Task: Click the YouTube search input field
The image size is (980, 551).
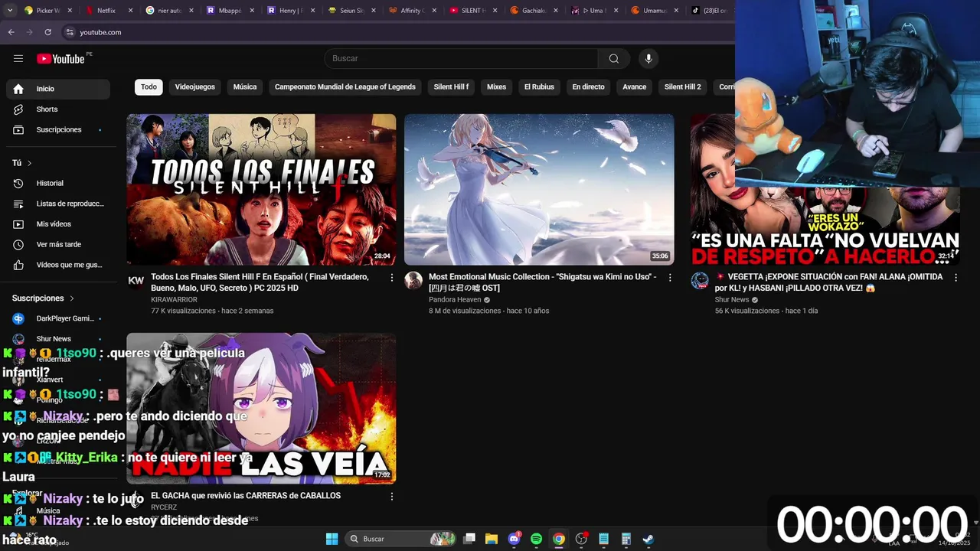Action: 461,59
